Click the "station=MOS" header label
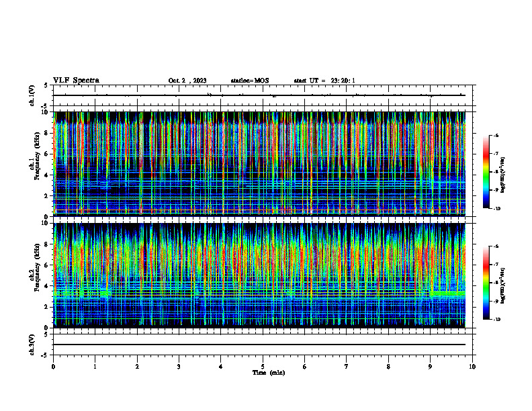Screen dimensions: 532x411 point(250,81)
